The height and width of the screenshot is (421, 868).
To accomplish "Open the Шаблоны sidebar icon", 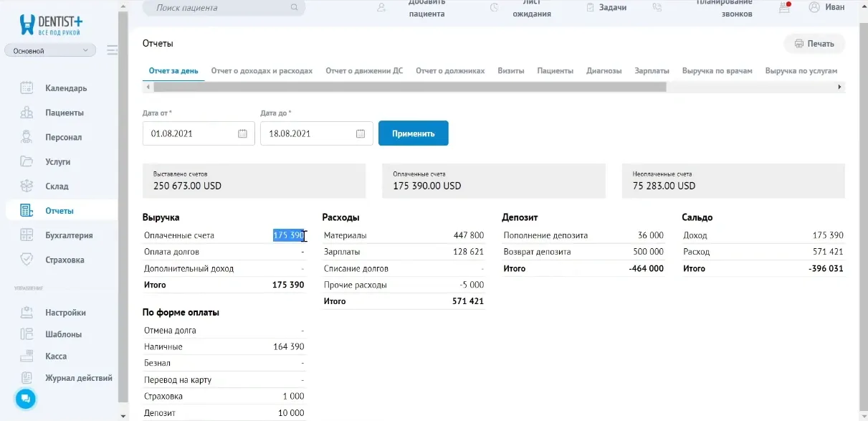I will [x=27, y=334].
